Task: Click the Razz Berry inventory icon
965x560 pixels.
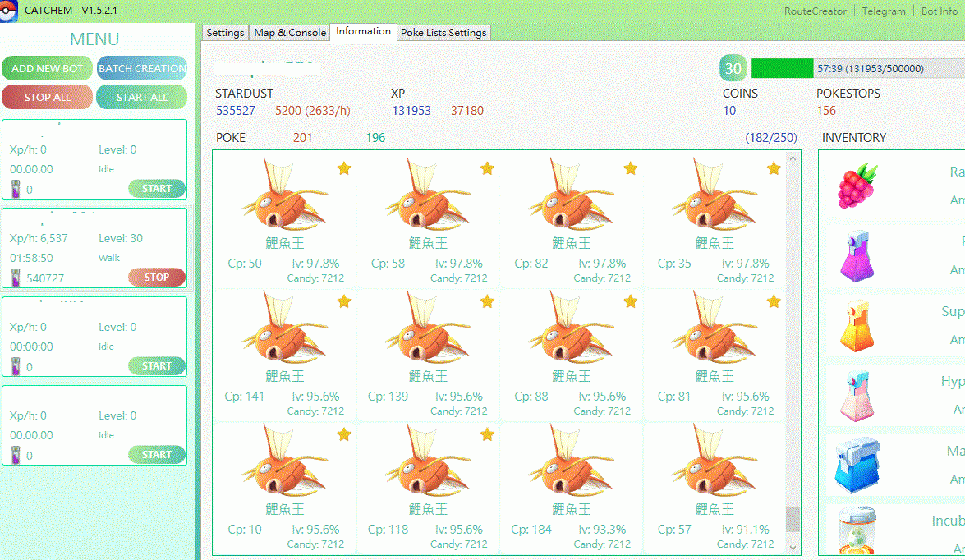Action: pos(857,185)
